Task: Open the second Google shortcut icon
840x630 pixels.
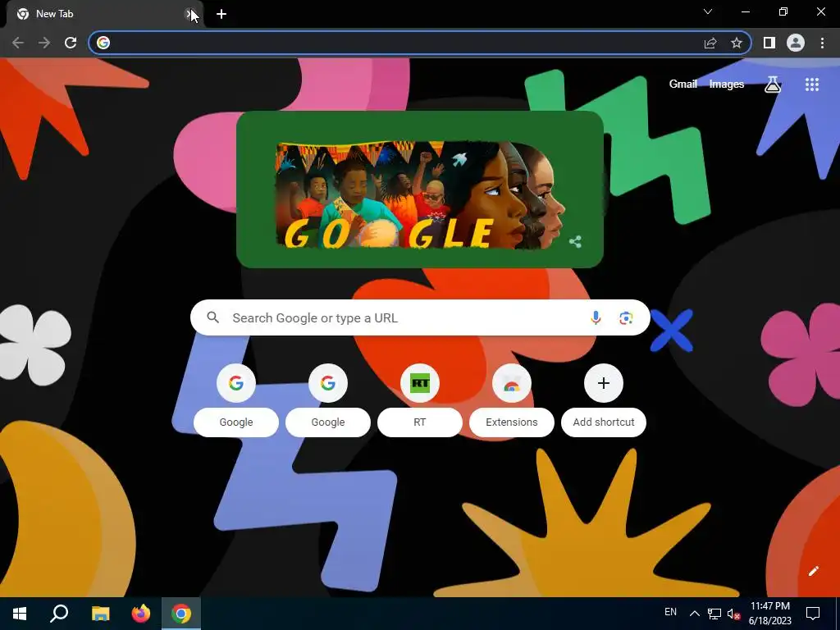Action: pos(328,383)
